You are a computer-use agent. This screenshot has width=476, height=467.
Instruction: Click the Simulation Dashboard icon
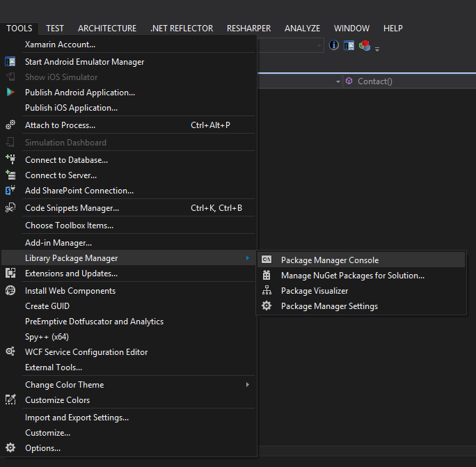click(10, 142)
